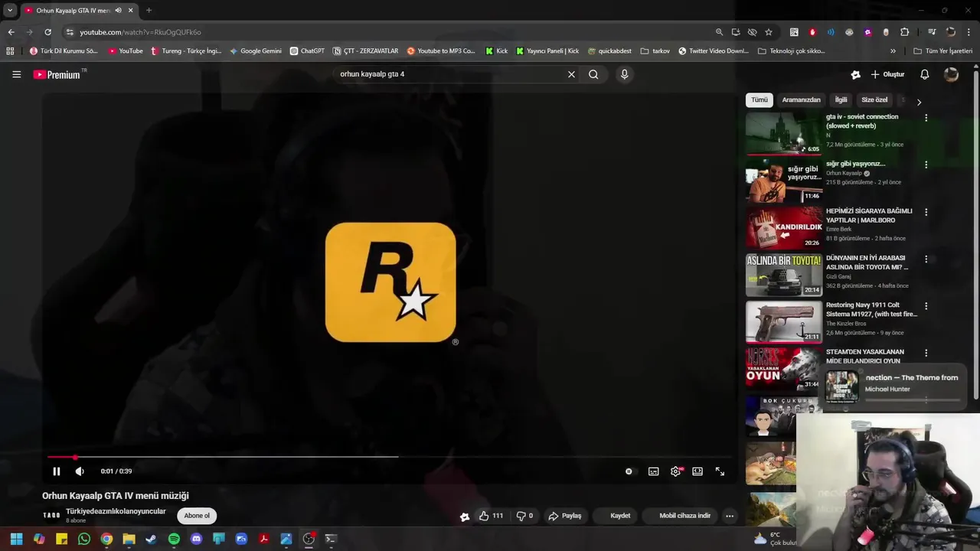The width and height of the screenshot is (980, 551).
Task: Open options for Restoring Navy 1911 Colt video
Action: click(926, 306)
